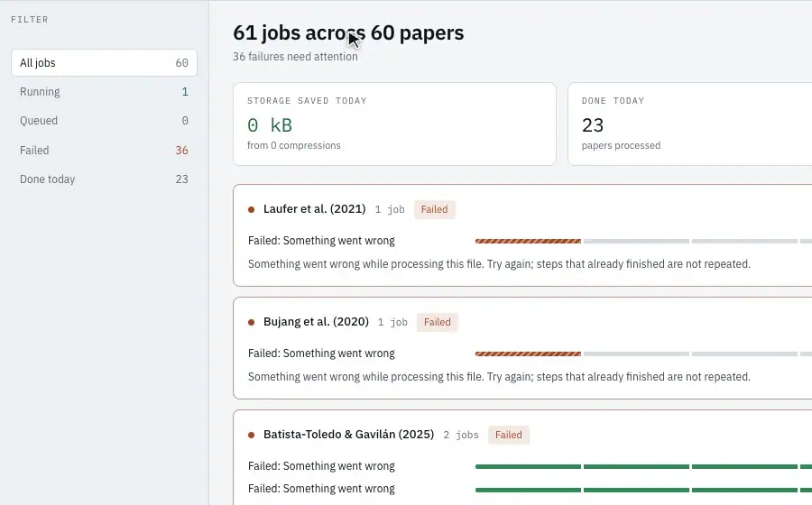This screenshot has width=812, height=505.
Task: Click Laufer et al. red status dot
Action: coord(251,209)
